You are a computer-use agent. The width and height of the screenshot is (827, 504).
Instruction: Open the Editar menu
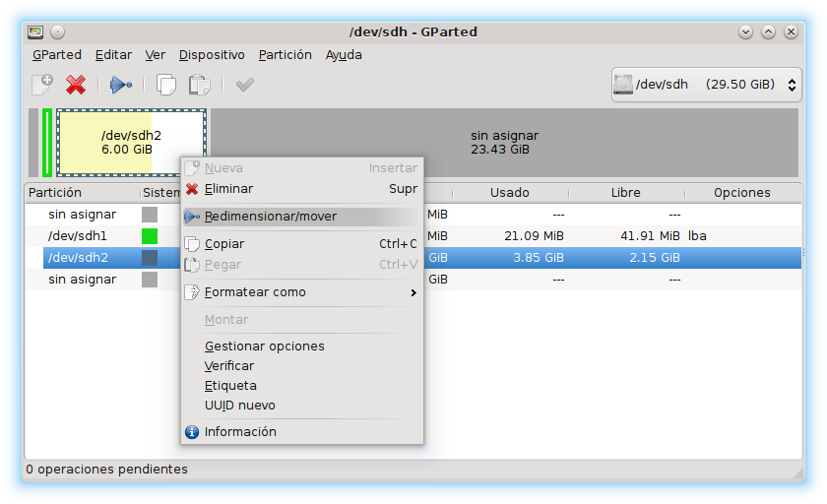click(113, 55)
